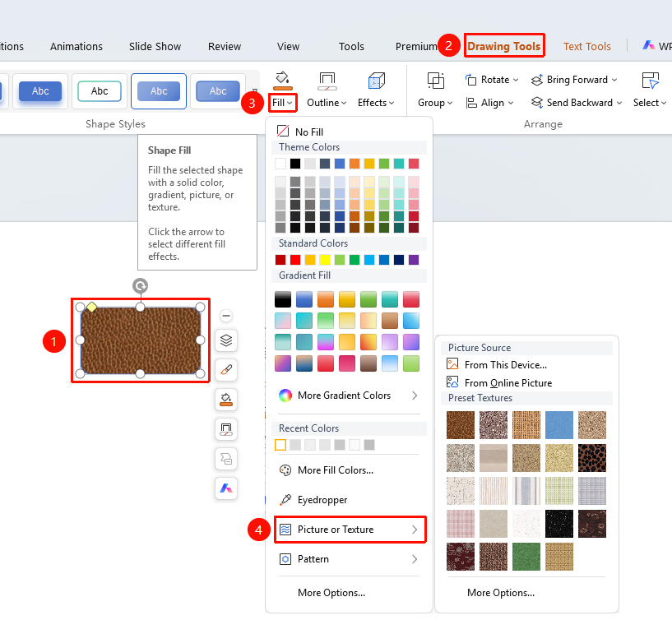Open More Gradient Colors submenu

click(x=350, y=395)
